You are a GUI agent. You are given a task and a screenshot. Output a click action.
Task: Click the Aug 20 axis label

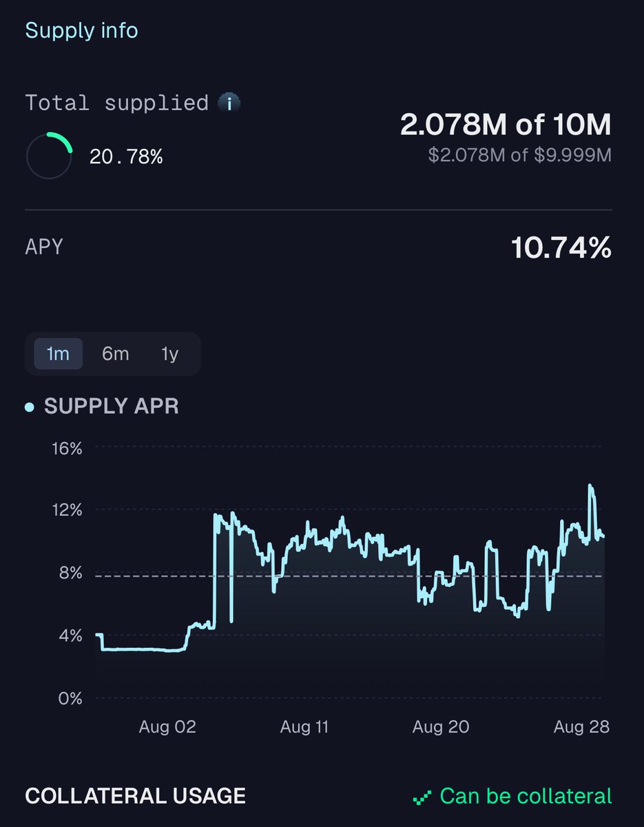point(441,726)
